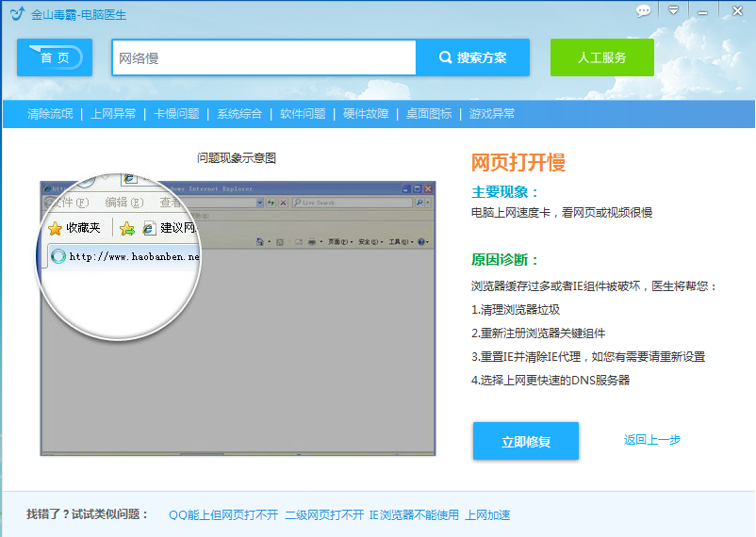Image resolution: width=756 pixels, height=537 pixels.
Task: Switch to 系统综合 category tab
Action: tap(239, 114)
